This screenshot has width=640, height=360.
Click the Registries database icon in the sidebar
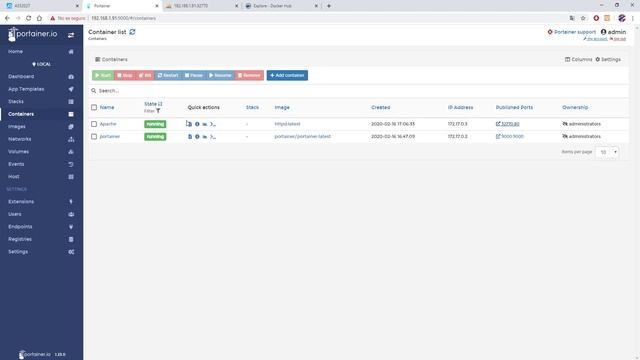coord(71,239)
